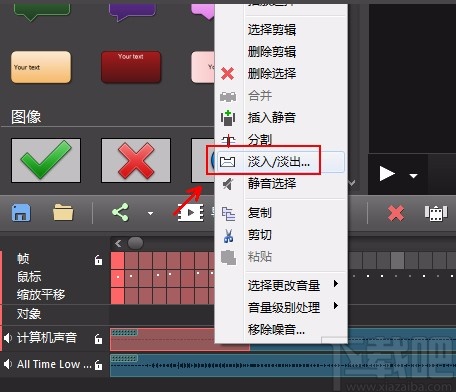Screen dimensions: 456x392
Task: Open project with the folder icon
Action: pyautogui.click(x=63, y=212)
